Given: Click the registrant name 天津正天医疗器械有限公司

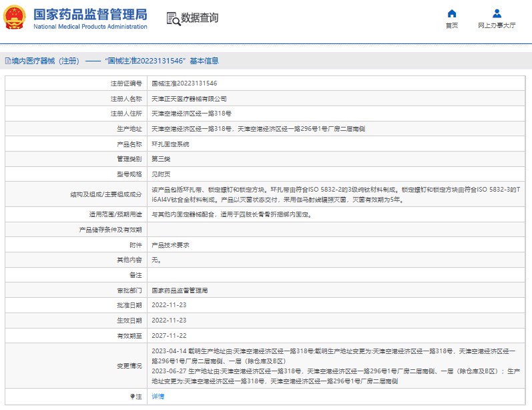Looking at the screenshot, I should (x=184, y=98).
